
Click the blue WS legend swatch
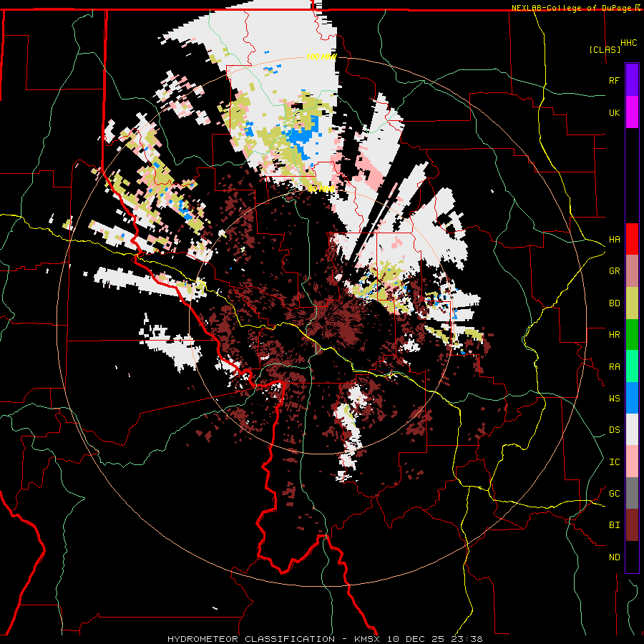(x=632, y=398)
